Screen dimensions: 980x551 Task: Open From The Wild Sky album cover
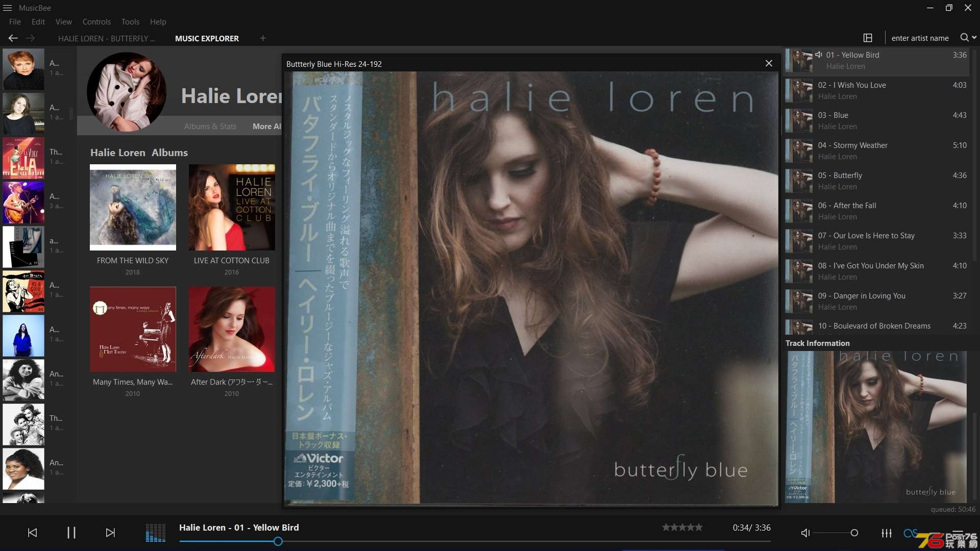(133, 207)
